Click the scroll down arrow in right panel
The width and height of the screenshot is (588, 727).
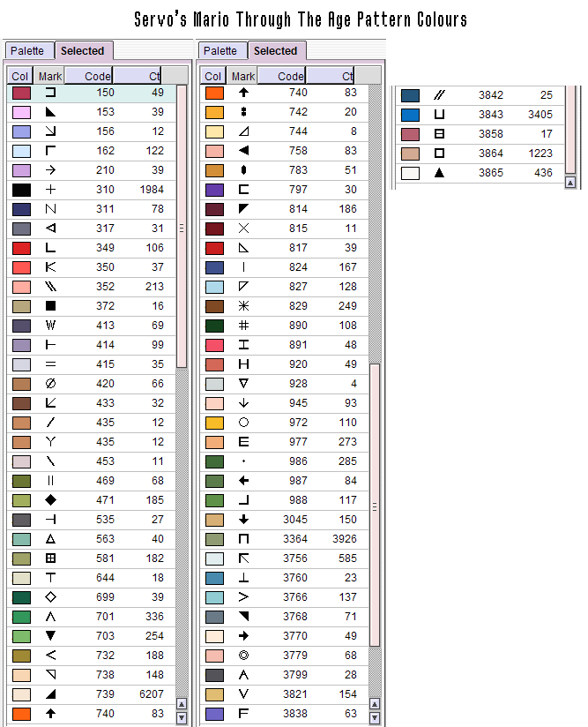[x=569, y=182]
